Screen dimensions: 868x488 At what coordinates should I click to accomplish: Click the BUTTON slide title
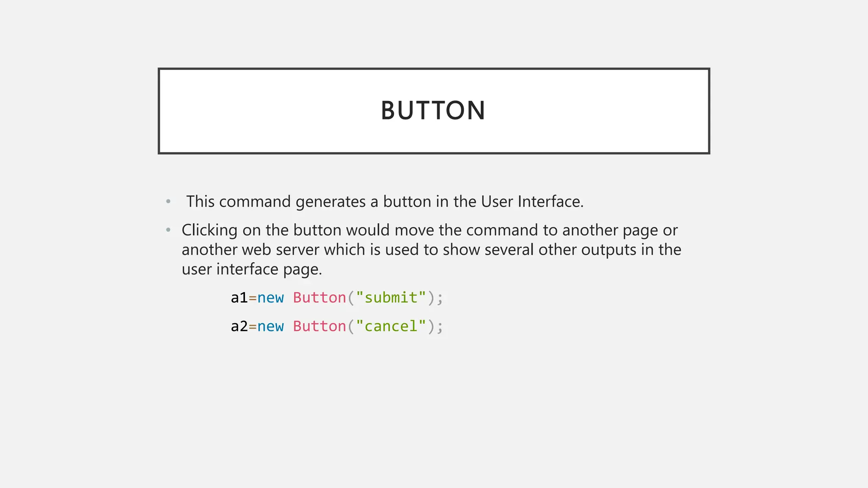pyautogui.click(x=433, y=111)
